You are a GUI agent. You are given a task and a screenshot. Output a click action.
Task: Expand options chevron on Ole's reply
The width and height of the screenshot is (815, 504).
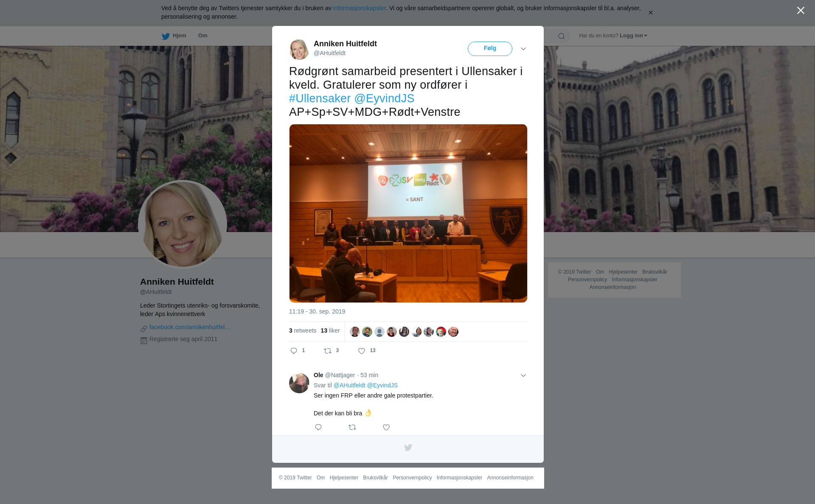click(x=523, y=375)
